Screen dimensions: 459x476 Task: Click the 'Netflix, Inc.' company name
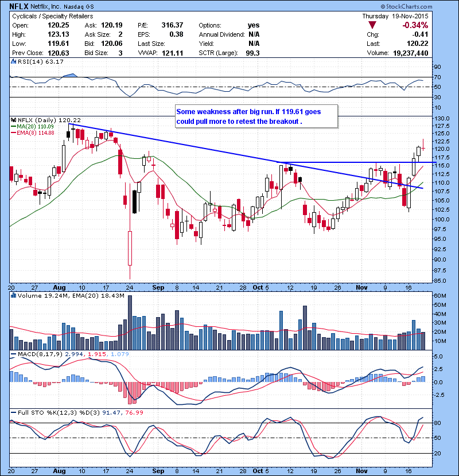point(46,6)
